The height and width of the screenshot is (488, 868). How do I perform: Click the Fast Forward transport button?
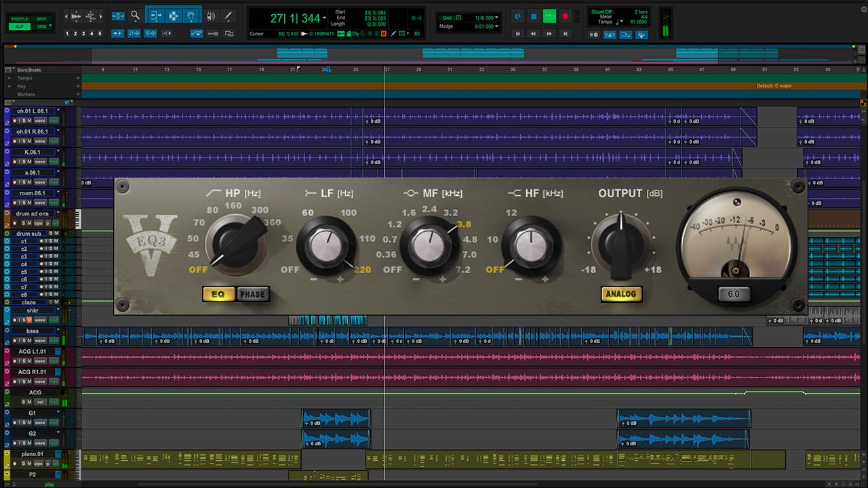click(x=549, y=33)
